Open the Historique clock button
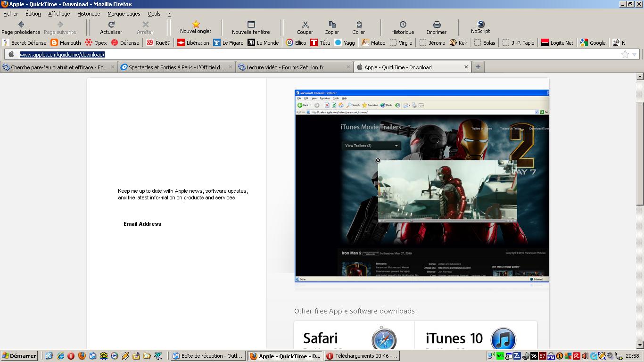 (403, 28)
